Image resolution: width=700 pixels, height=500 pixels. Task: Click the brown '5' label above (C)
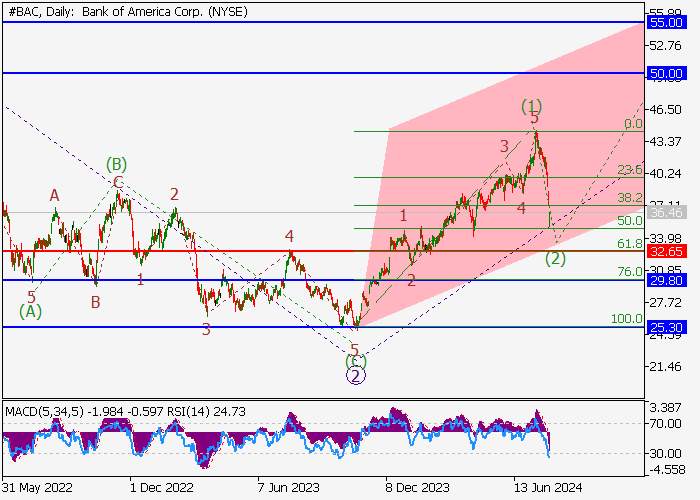tap(354, 350)
